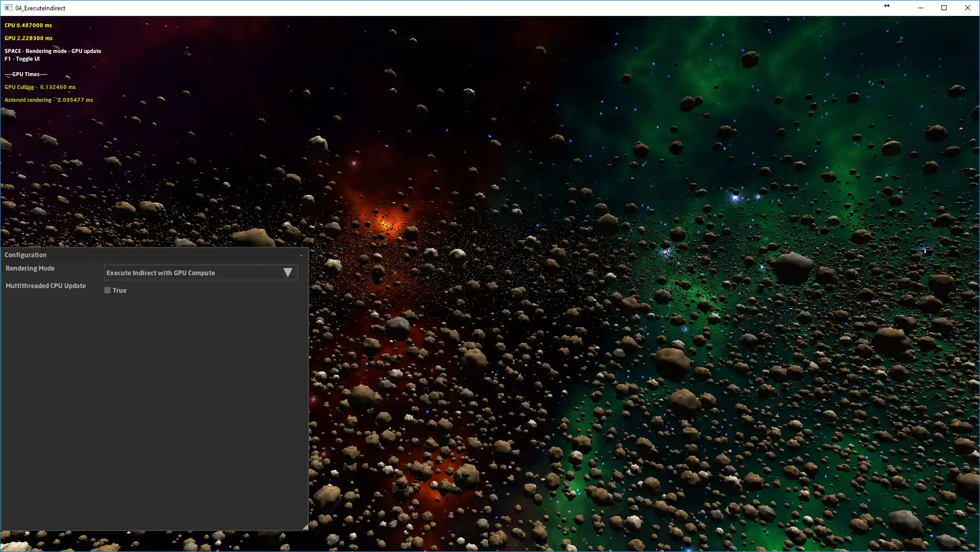Click the Configuration panel's bottom-right resize grip

(x=305, y=526)
